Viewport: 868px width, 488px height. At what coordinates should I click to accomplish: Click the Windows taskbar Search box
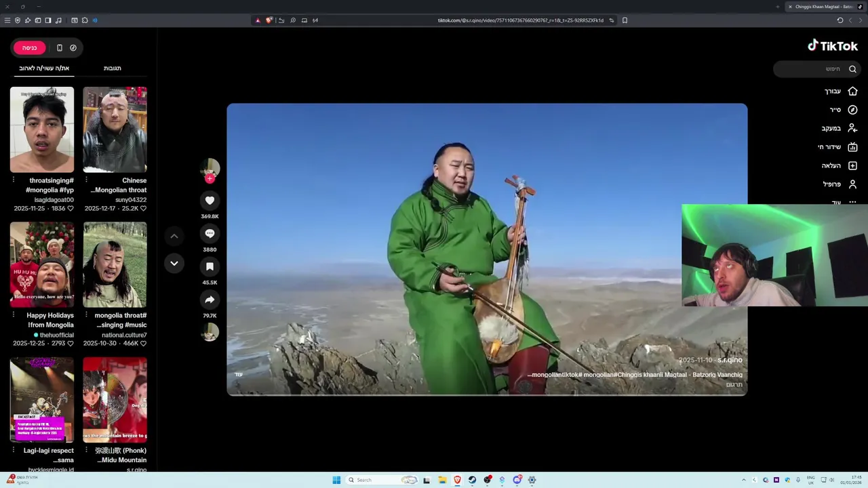[x=382, y=480]
